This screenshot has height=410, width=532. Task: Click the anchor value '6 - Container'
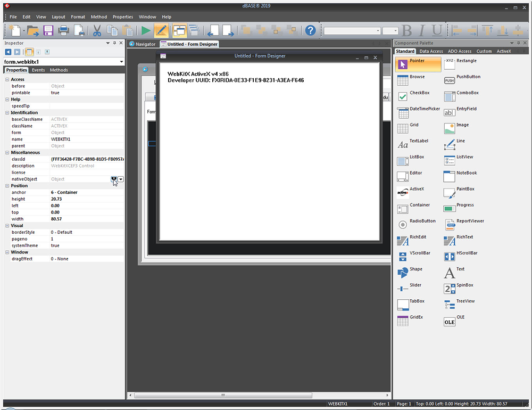pyautogui.click(x=87, y=192)
